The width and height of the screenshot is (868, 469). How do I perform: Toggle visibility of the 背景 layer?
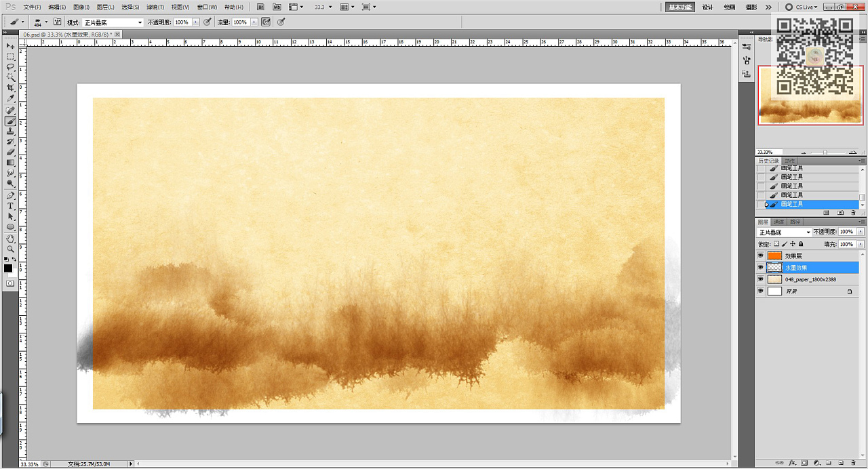(x=760, y=291)
